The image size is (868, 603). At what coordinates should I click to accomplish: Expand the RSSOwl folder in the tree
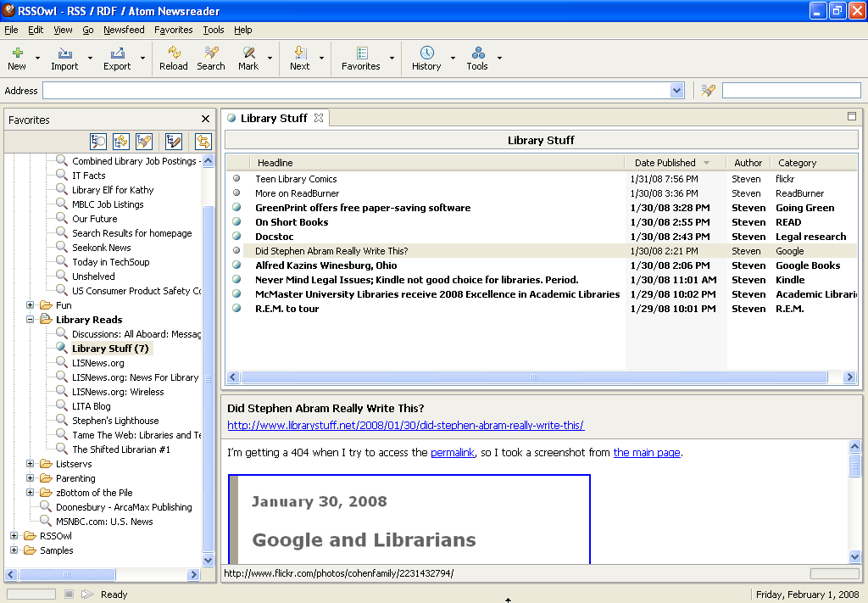click(14, 535)
